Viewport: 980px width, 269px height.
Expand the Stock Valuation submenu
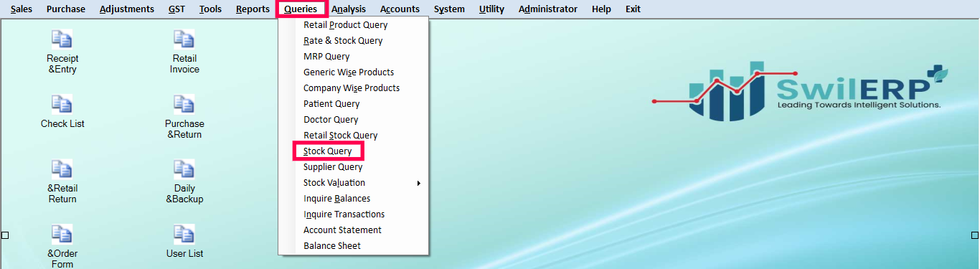[x=353, y=183]
